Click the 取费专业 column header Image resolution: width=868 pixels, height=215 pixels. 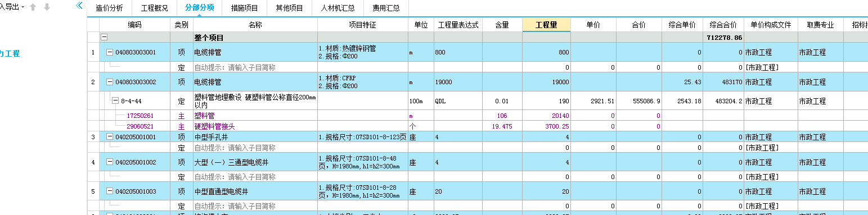pos(821,25)
